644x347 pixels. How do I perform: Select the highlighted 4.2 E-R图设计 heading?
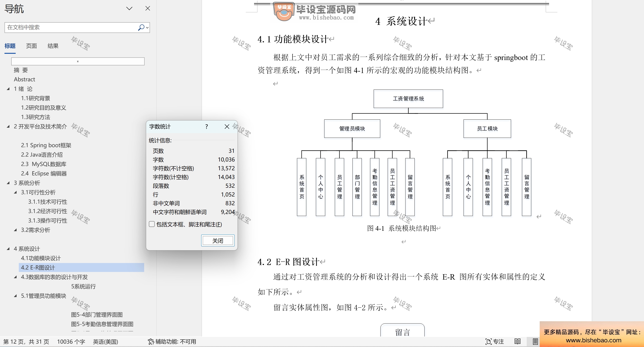[x=81, y=267]
